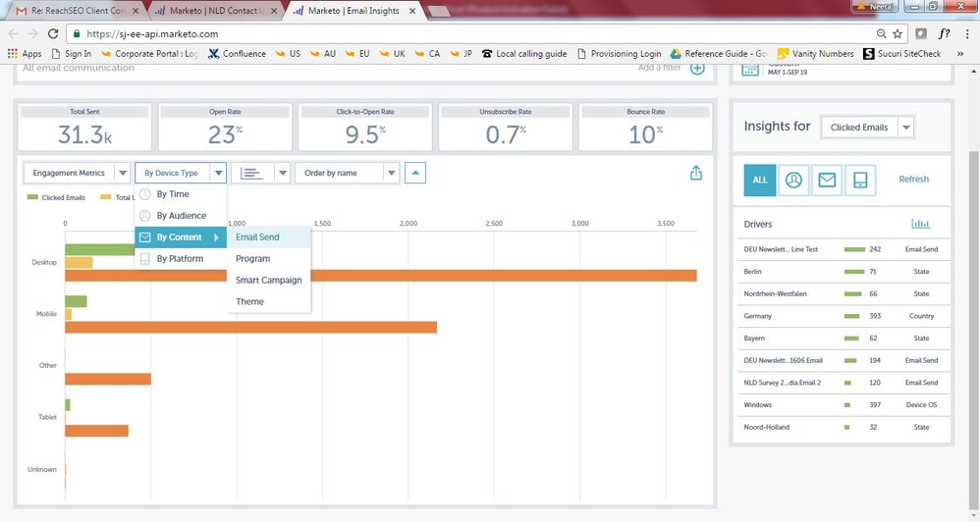Screen dimensions: 980x522
Task: Select the device insights tablet icon
Action: point(859,180)
